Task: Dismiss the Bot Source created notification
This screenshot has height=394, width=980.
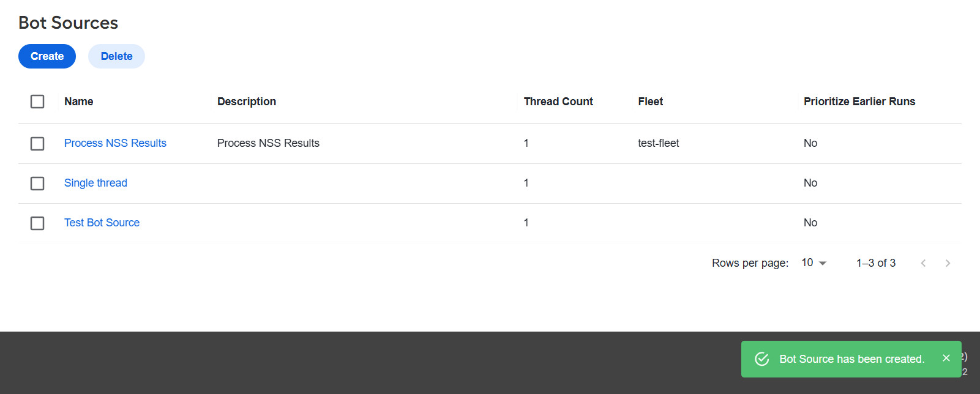Action: (946, 358)
